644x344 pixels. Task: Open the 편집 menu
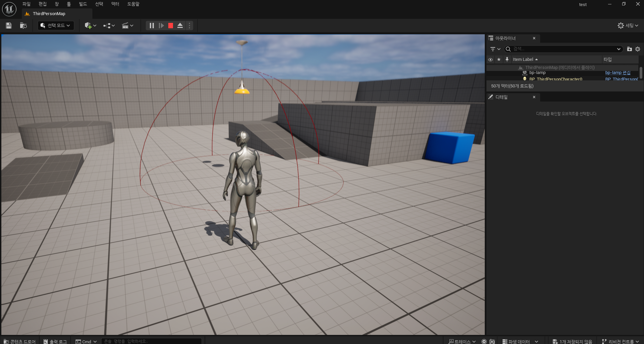43,4
